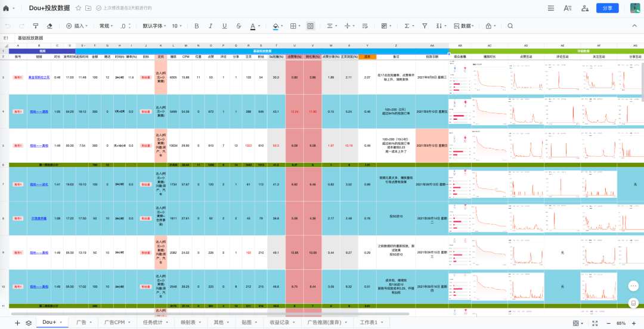Switch to the 映射表 sheet tab

191,322
